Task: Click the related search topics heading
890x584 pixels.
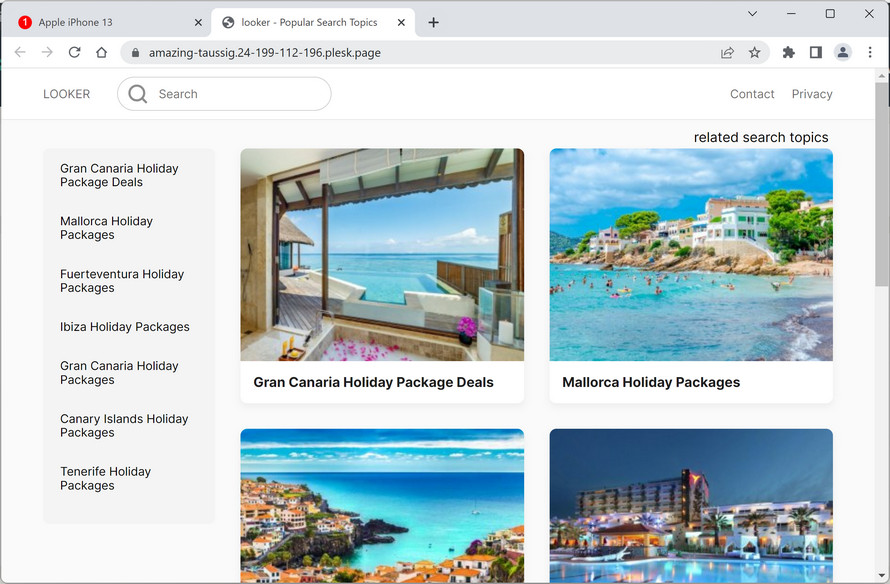Action: coord(761,137)
